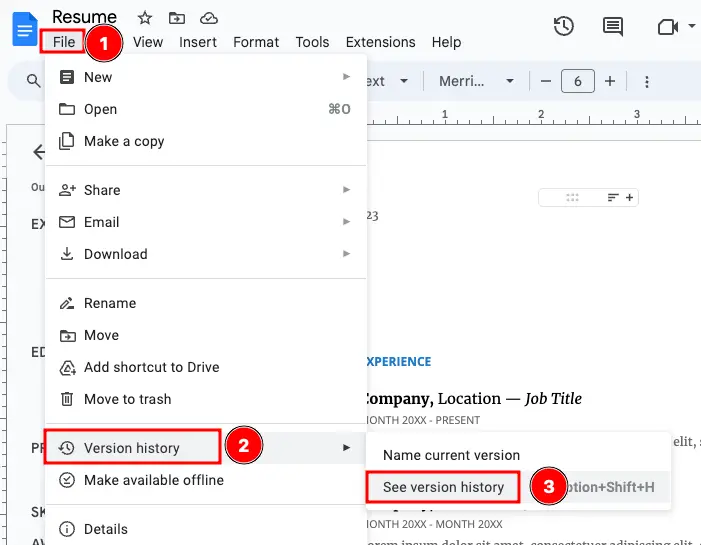Open the Tools menu
701x545 pixels.
(312, 42)
